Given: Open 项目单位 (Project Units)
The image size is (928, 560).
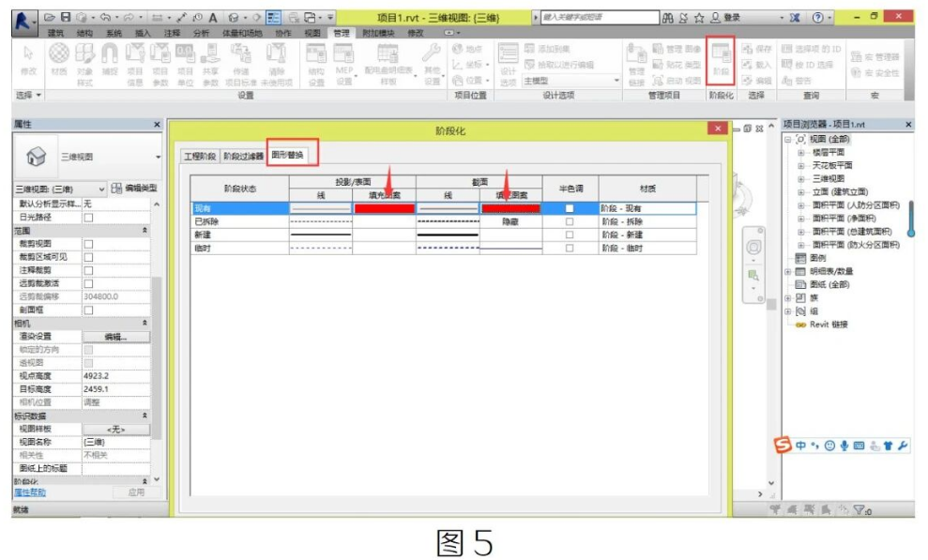Looking at the screenshot, I should click(x=185, y=64).
